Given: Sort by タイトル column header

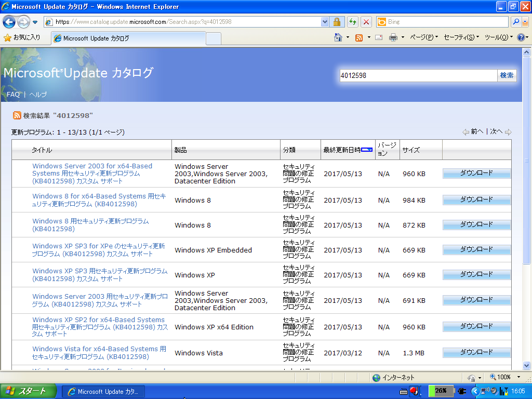Looking at the screenshot, I should 42,150.
